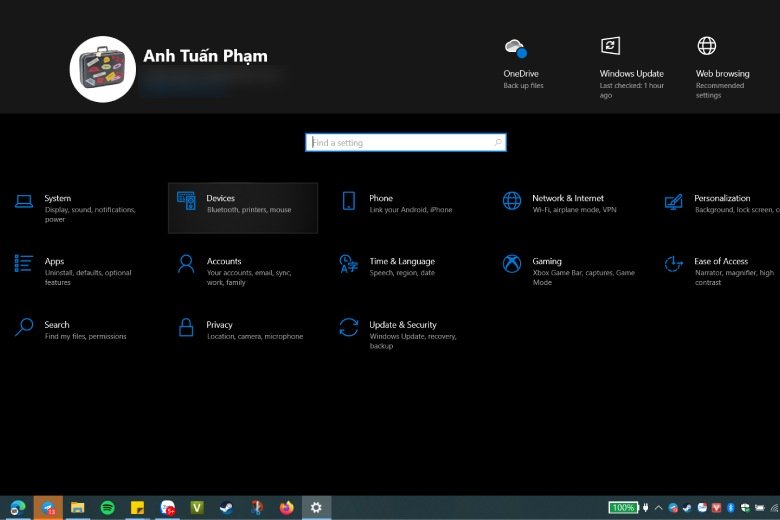The height and width of the screenshot is (520, 780).
Task: Launch Firefox from the taskbar
Action: [287, 508]
